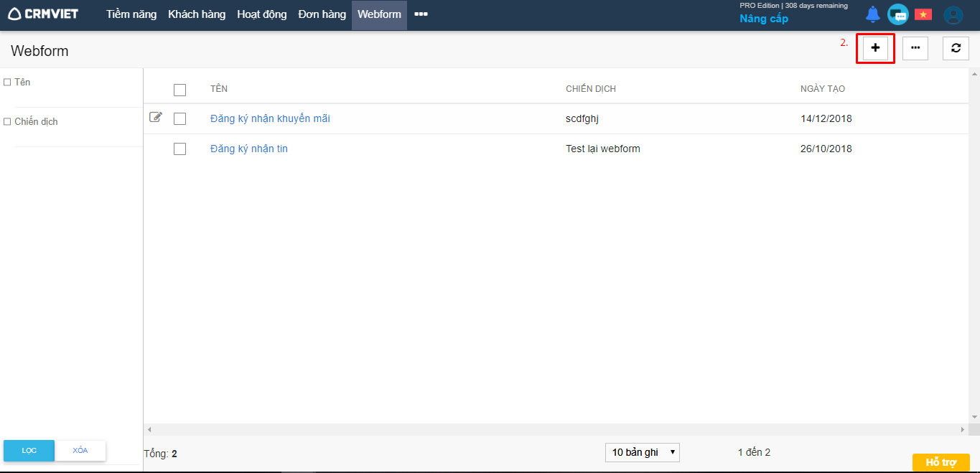Open the notifications bell
Viewport: 980px width, 473px height.
coord(872,14)
